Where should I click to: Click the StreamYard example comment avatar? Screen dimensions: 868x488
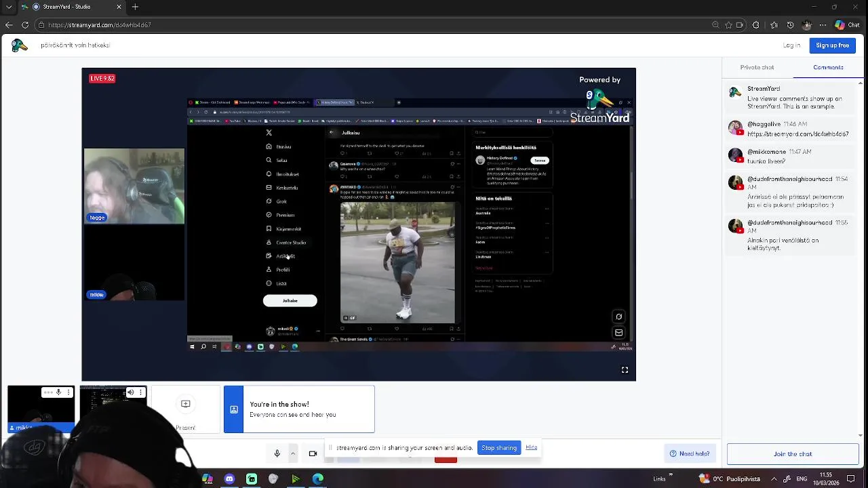tap(735, 92)
